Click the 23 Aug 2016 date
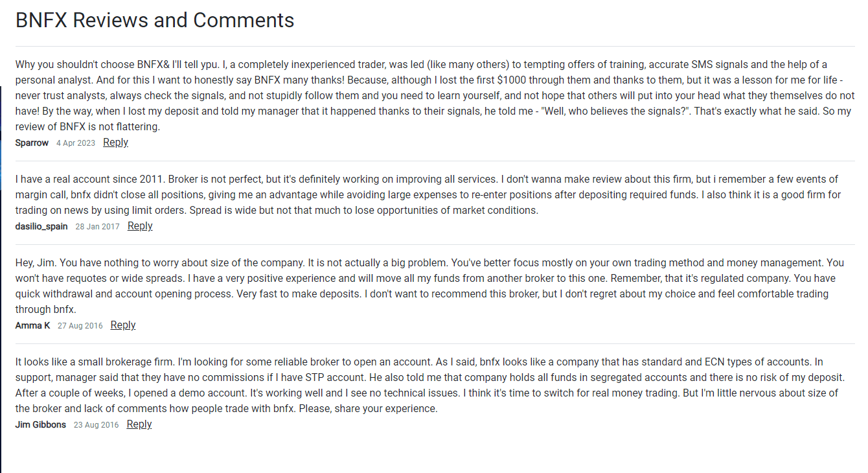Screen dimensions: 868x473 97,425
